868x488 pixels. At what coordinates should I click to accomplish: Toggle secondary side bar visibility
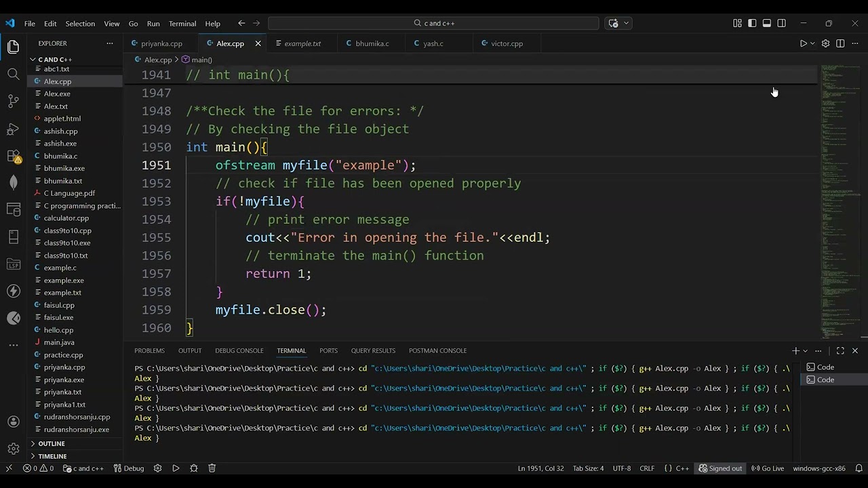(782, 23)
